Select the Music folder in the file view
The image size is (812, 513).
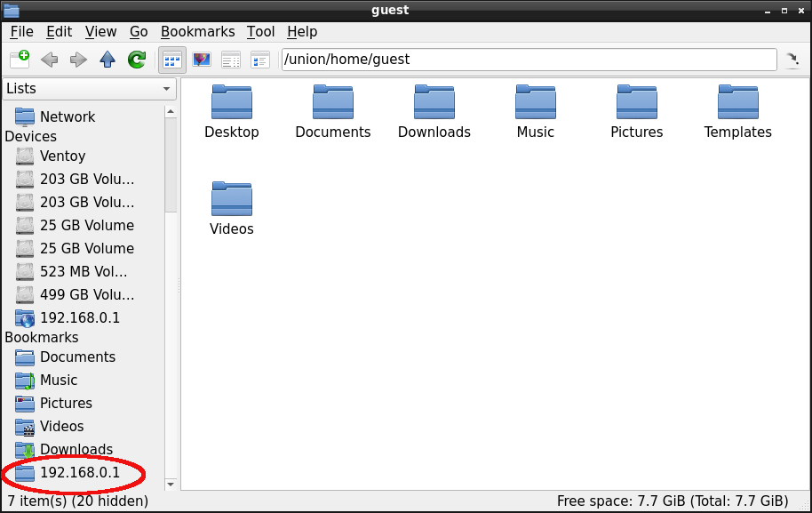(536, 112)
